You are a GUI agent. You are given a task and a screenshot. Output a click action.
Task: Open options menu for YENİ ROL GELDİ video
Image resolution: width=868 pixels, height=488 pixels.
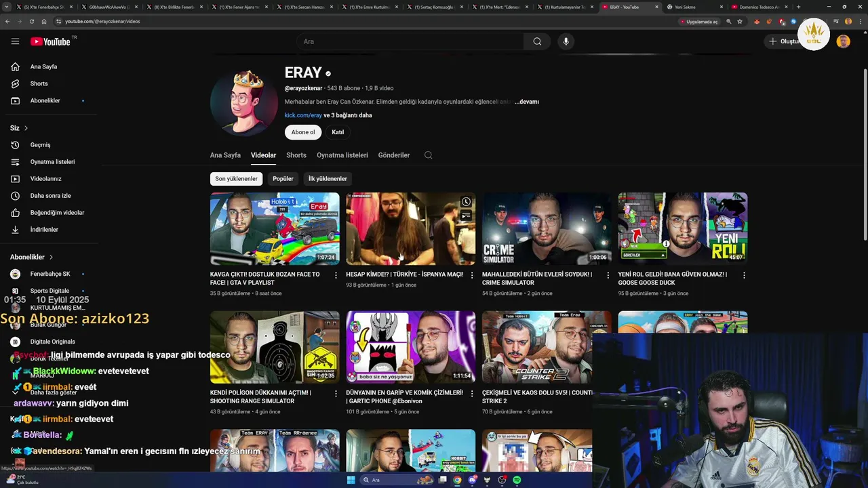[744, 275]
